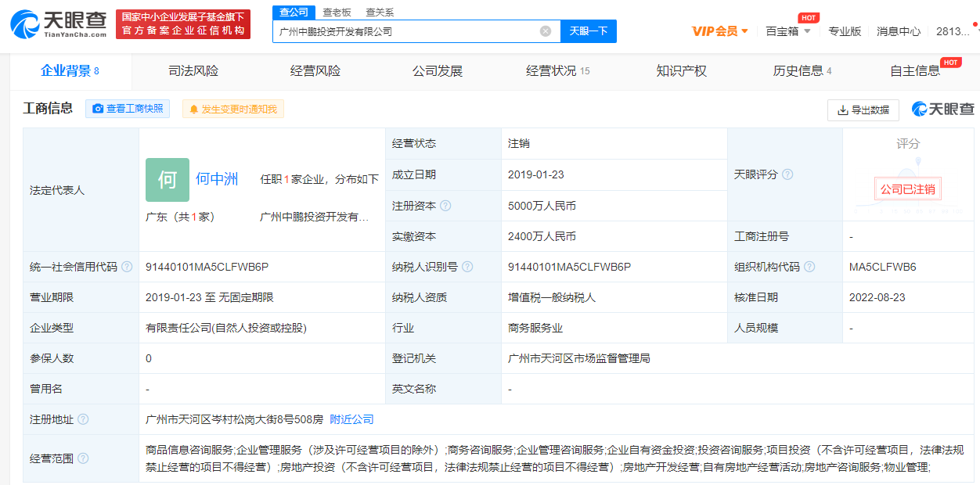Clear search box with circular x icon
The image size is (980, 485).
(545, 30)
